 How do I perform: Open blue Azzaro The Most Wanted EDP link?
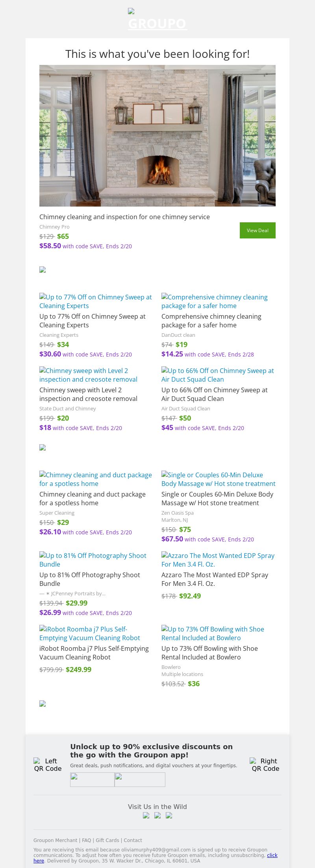[218, 560]
